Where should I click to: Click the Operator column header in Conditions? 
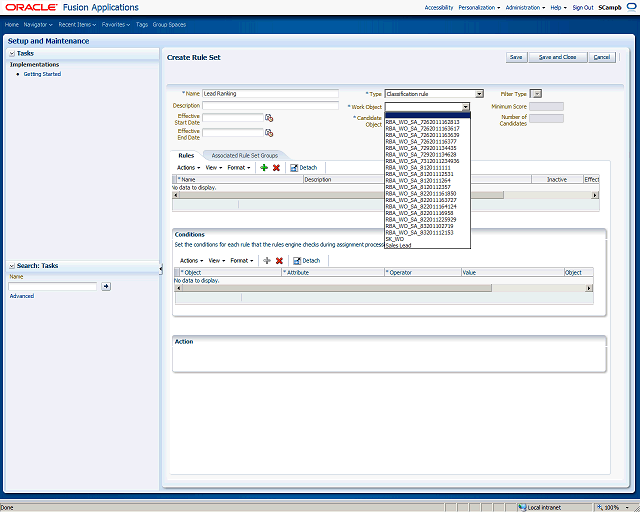(423, 272)
